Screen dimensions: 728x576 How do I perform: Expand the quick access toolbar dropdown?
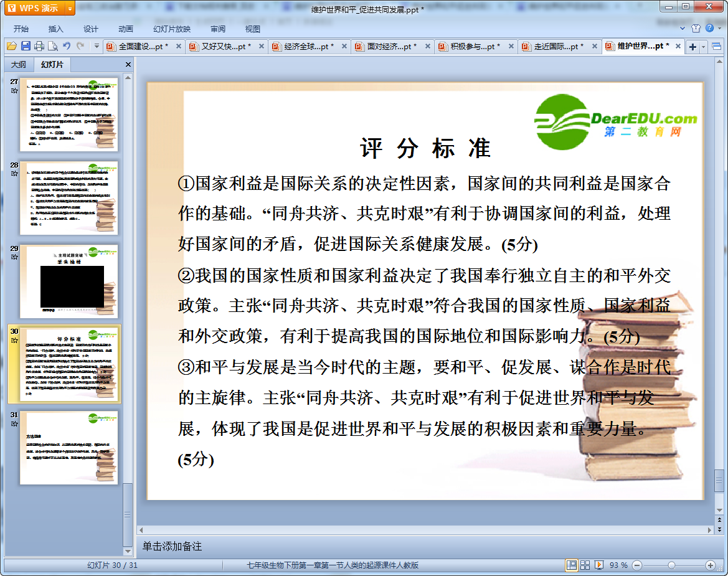pos(97,46)
